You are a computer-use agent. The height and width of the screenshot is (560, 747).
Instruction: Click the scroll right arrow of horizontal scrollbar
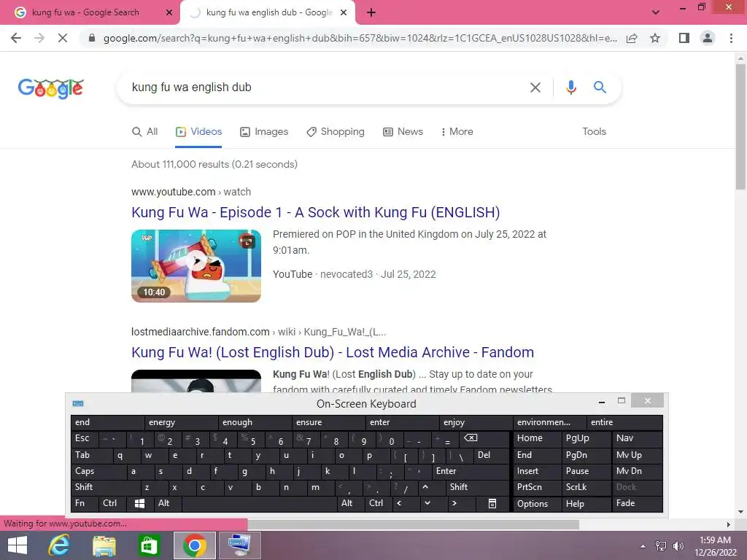(x=729, y=524)
